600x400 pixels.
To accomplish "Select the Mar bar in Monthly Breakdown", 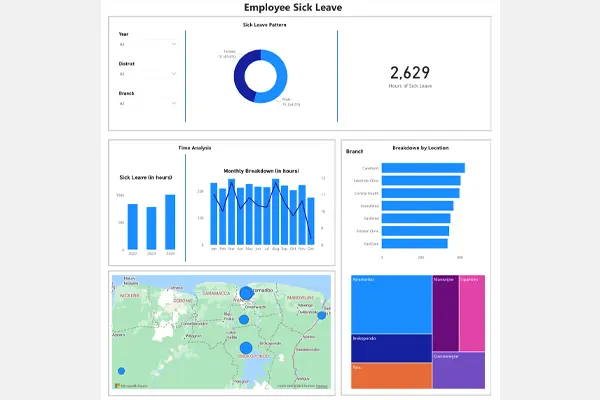I will (232, 212).
